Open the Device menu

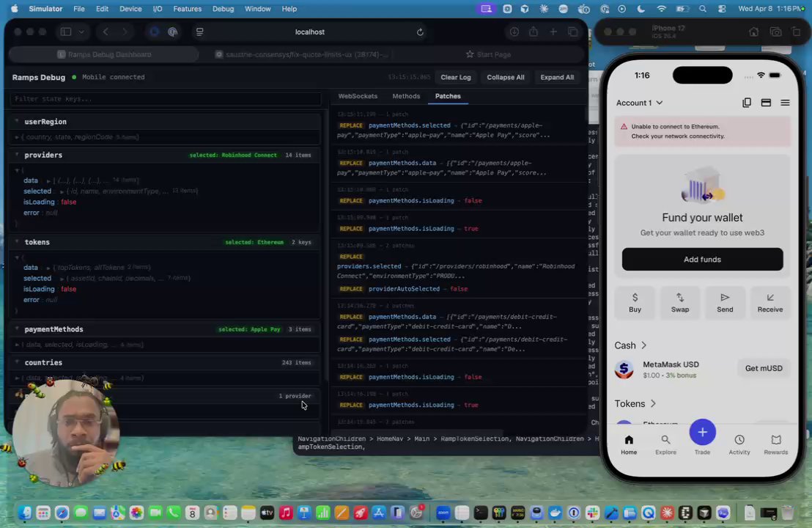point(130,9)
